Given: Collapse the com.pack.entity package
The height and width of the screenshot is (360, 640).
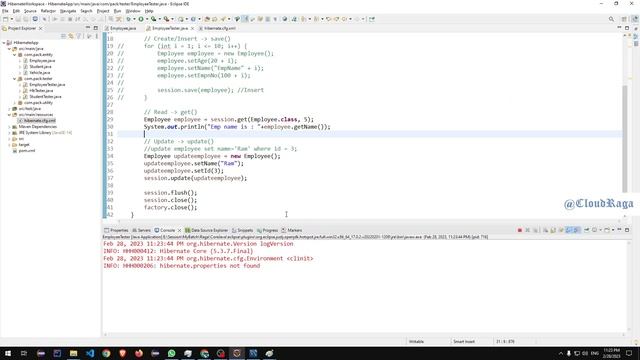Looking at the screenshot, I should (x=15, y=54).
